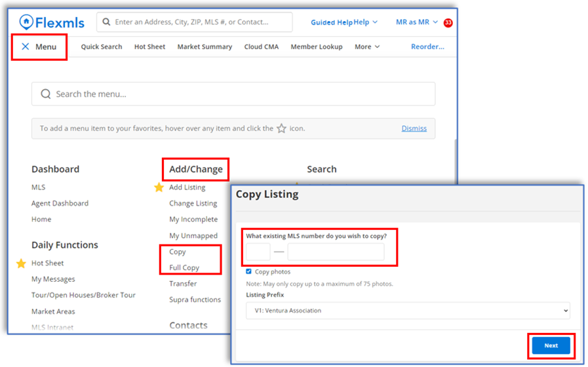Click the Next button in Copy Listing
588x367 pixels.
pos(551,345)
